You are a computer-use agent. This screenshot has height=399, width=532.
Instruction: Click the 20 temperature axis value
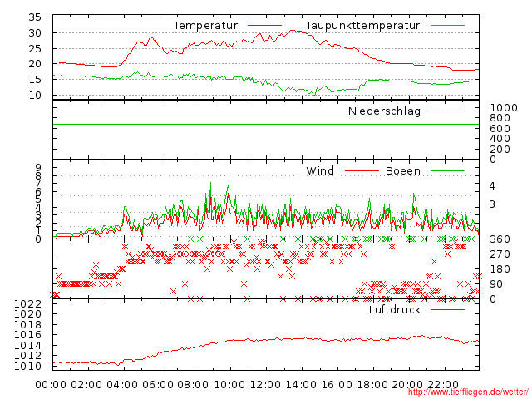[x=35, y=64]
